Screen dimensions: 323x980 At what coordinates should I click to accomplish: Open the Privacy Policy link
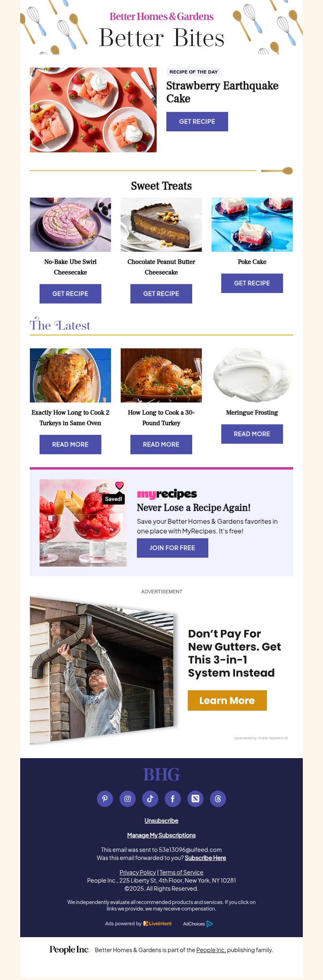tap(138, 873)
